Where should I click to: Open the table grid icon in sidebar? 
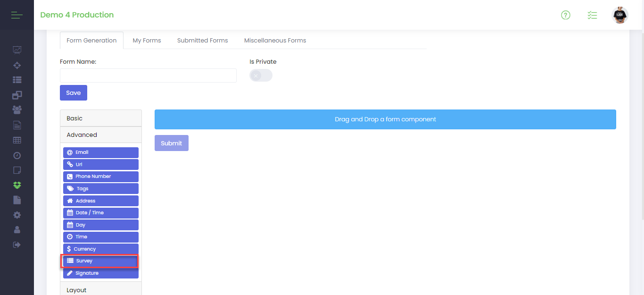click(17, 140)
